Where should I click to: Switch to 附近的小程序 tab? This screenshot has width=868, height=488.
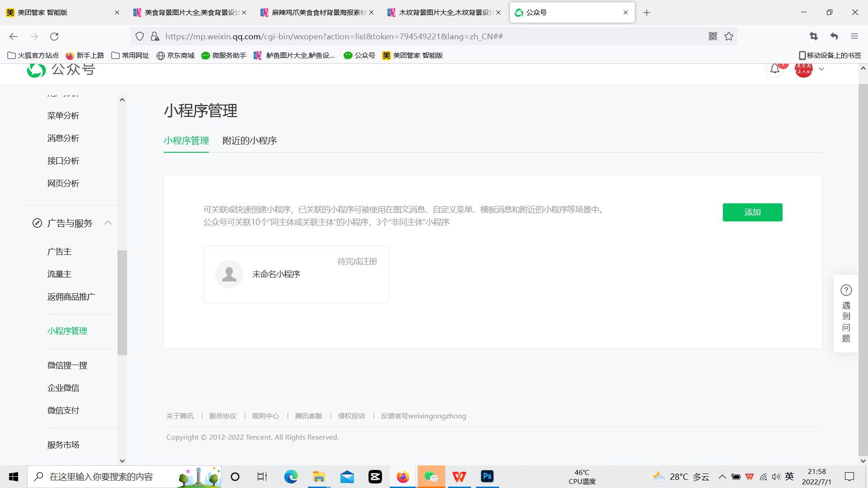pyautogui.click(x=250, y=141)
